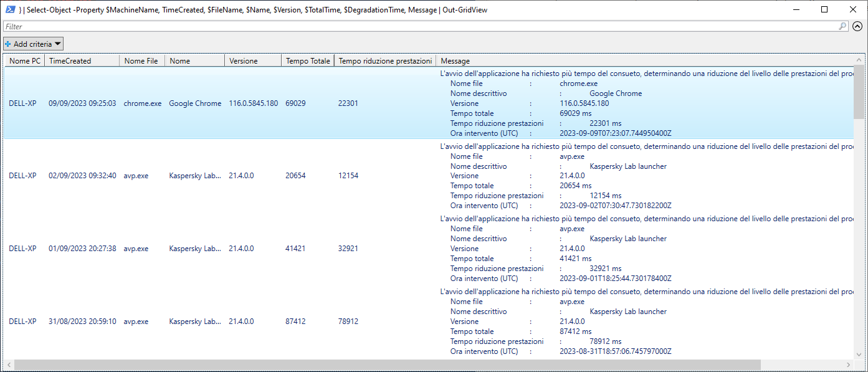Click the vertical scrollbar thumb

click(859, 92)
